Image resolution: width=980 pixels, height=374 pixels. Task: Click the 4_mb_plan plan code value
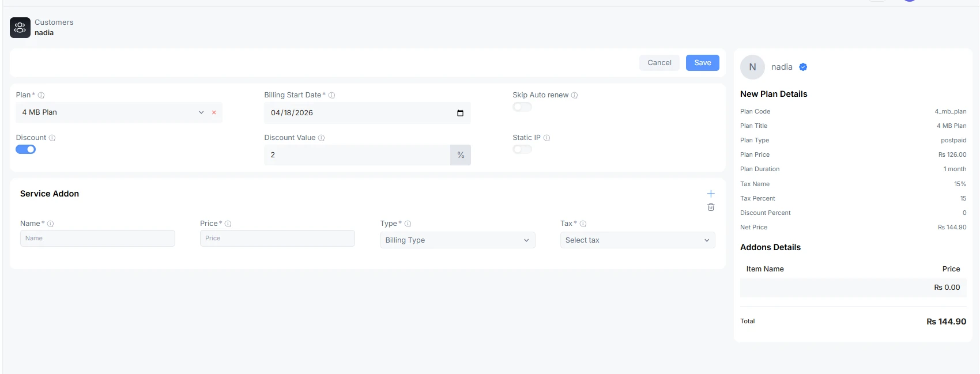(951, 112)
